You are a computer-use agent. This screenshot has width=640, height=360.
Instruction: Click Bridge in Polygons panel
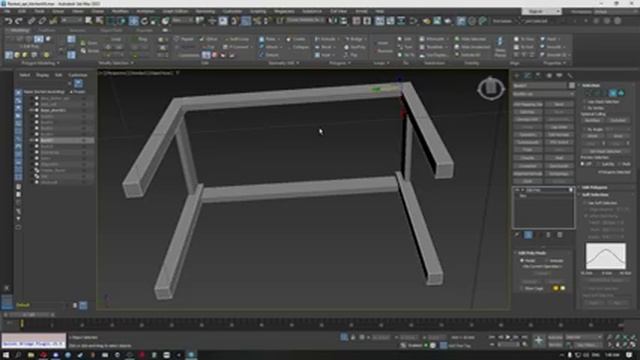[353, 39]
